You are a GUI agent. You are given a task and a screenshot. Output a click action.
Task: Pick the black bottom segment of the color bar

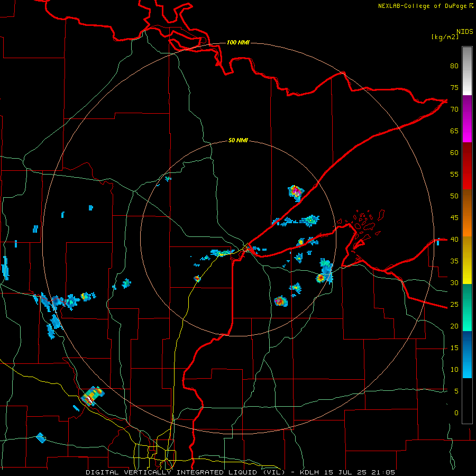point(467,400)
